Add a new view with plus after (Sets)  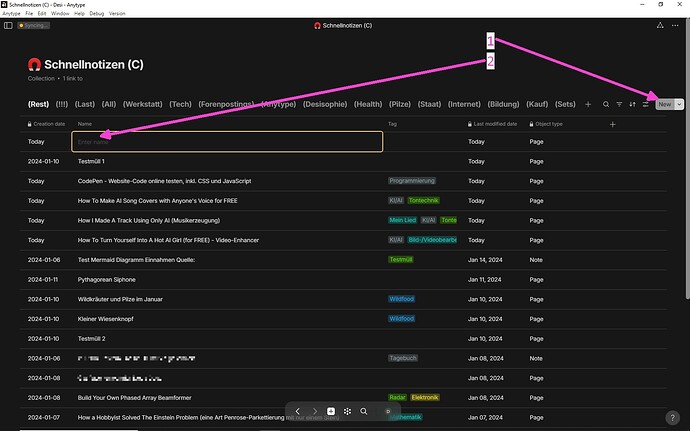(588, 104)
